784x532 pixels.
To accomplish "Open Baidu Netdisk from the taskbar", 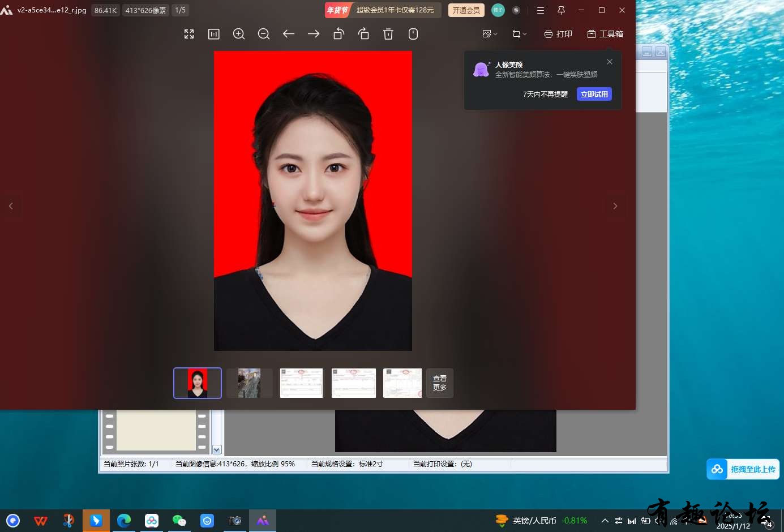I will pos(152,521).
